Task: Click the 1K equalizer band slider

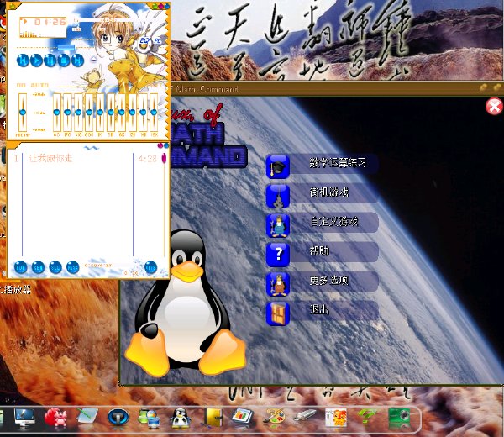Action: (100, 112)
